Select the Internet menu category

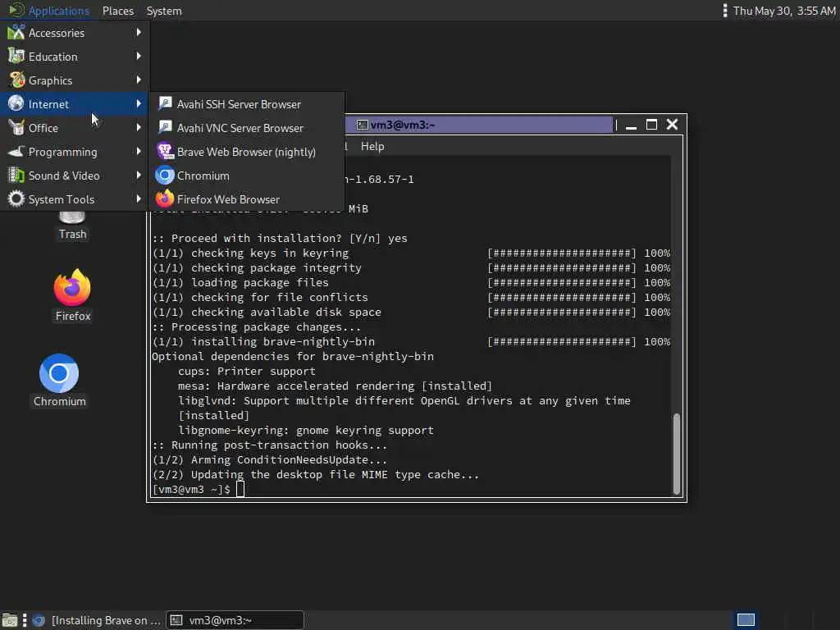click(x=75, y=104)
